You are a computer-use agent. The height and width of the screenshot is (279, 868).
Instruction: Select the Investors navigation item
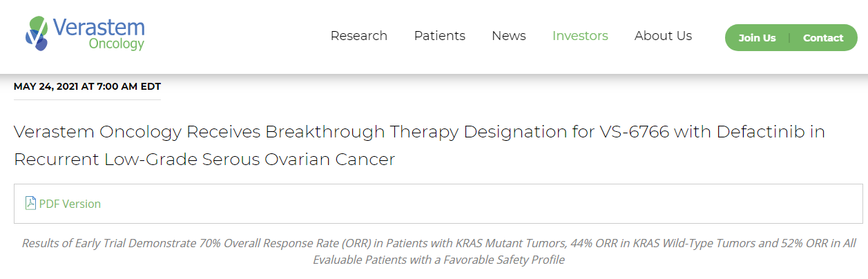pos(580,36)
